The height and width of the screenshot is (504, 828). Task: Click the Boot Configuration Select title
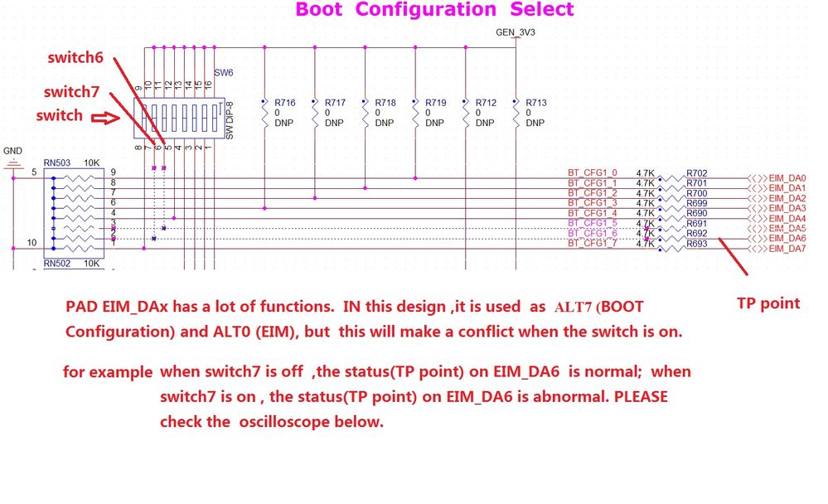click(434, 10)
